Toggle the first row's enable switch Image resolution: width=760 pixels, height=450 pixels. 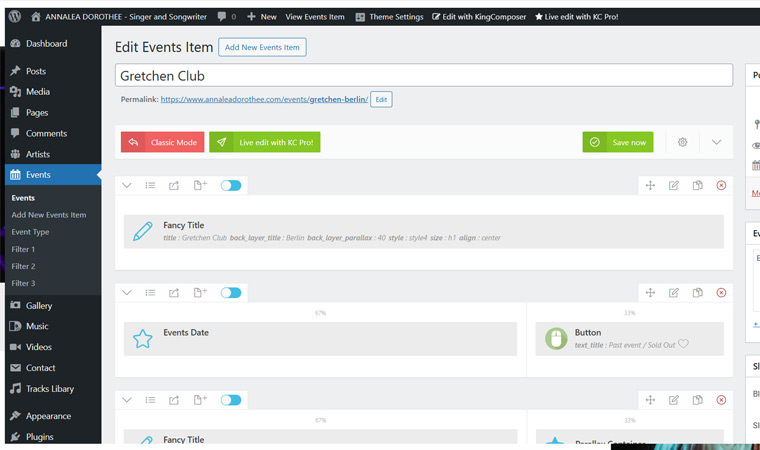click(231, 185)
